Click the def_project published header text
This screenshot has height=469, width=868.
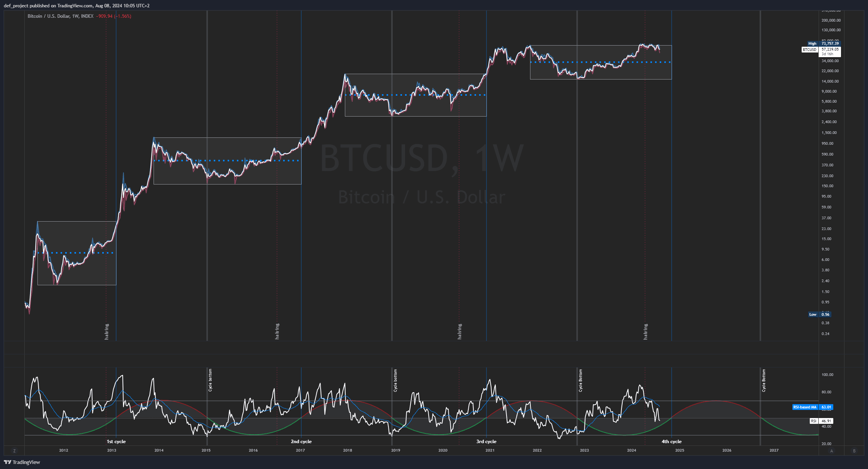76,5
